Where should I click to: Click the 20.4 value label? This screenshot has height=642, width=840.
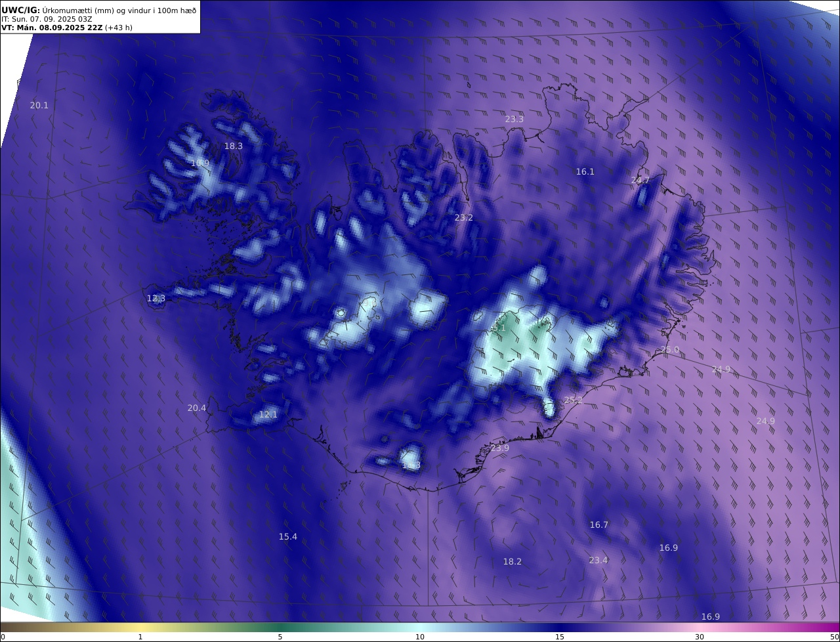click(x=197, y=408)
